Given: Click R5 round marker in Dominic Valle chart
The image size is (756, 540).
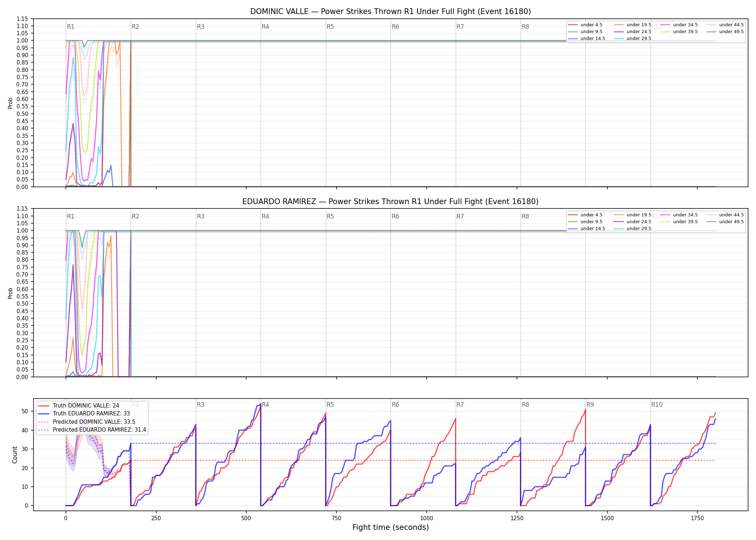Looking at the screenshot, I should point(330,27).
